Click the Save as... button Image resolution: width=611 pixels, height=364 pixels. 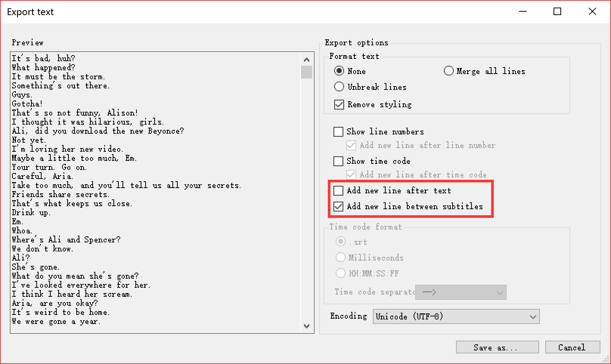click(x=497, y=347)
